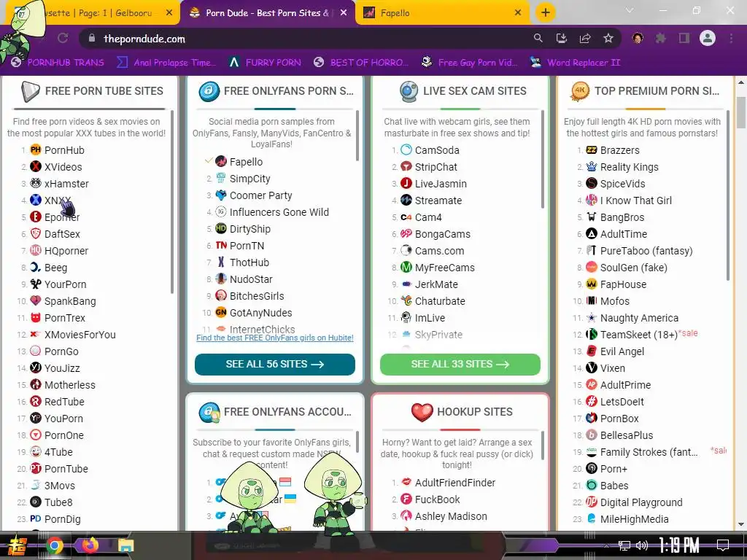Click the scroll-up arrow of page scrollbar
This screenshot has width=747, height=560.
(741, 82)
